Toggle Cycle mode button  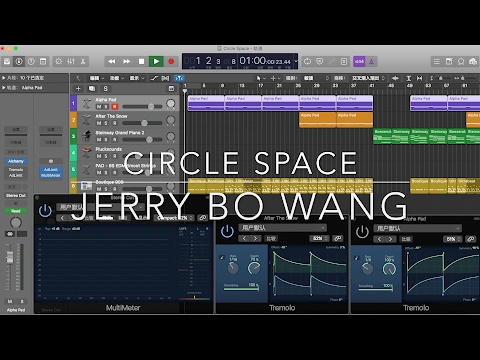pyautogui.click(x=307, y=61)
